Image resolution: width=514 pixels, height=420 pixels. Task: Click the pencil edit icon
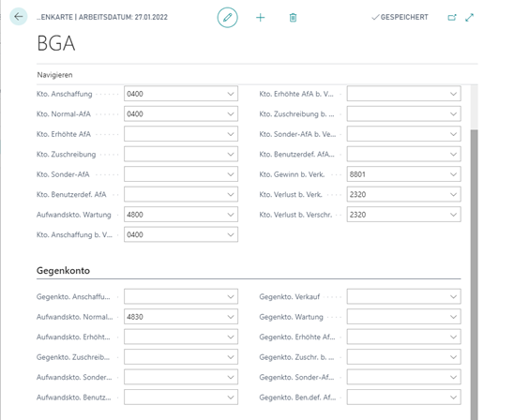click(x=228, y=18)
